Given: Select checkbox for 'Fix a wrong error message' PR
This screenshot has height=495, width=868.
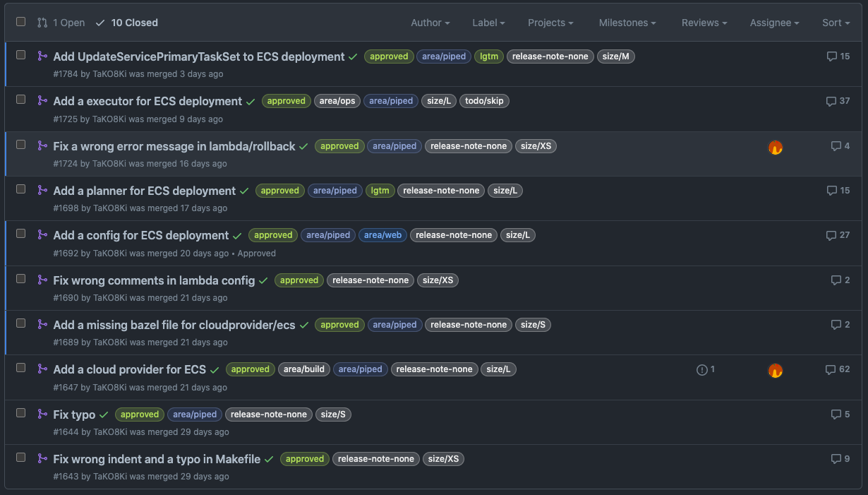Looking at the screenshot, I should tap(21, 145).
